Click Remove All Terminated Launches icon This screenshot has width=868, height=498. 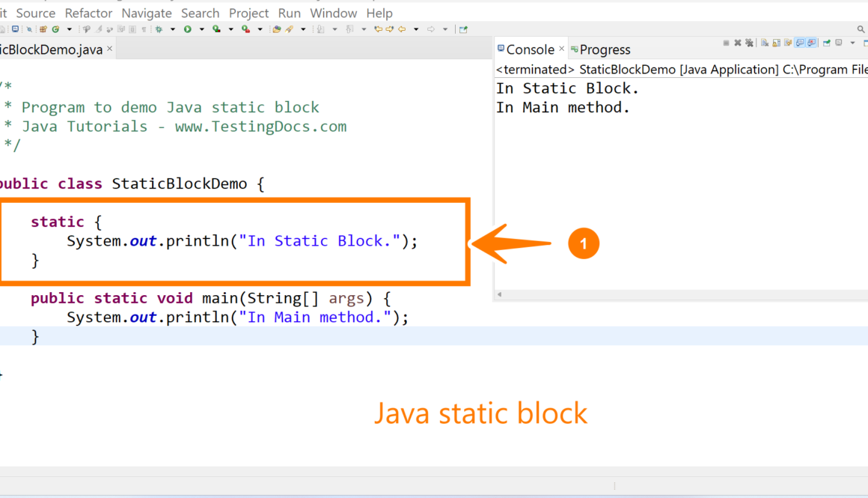[x=749, y=43]
